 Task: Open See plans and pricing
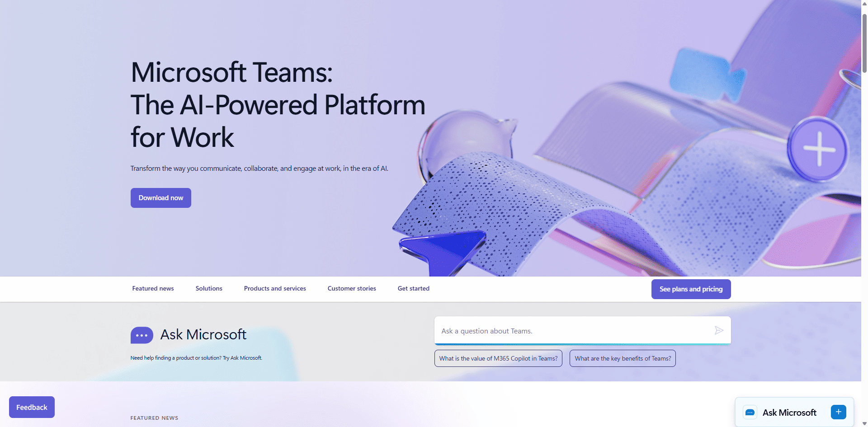(691, 289)
